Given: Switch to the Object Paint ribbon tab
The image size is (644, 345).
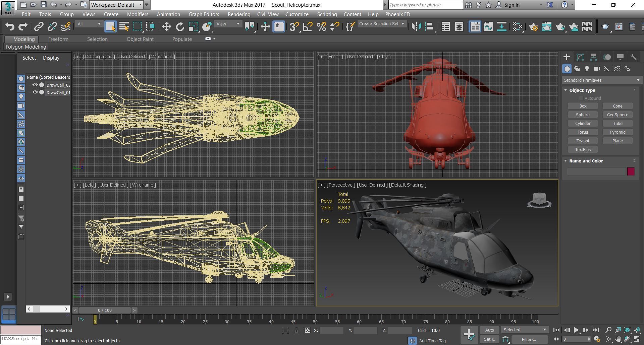Looking at the screenshot, I should (x=140, y=39).
